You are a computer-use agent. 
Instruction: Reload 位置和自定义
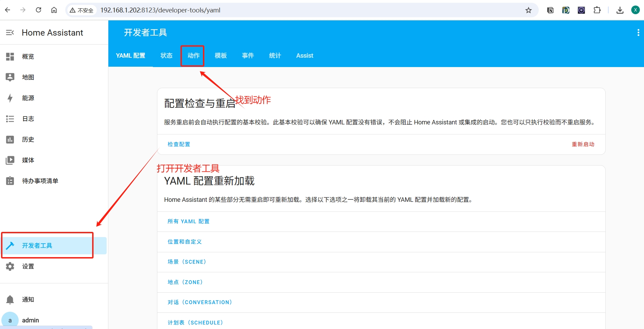(x=185, y=242)
